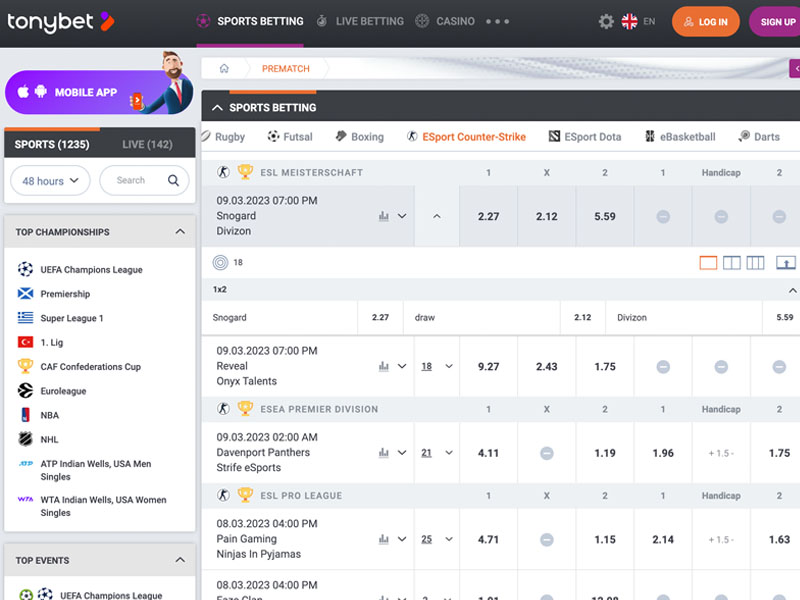Click the Live Betting stopwatch icon
The width and height of the screenshot is (800, 600).
321,21
